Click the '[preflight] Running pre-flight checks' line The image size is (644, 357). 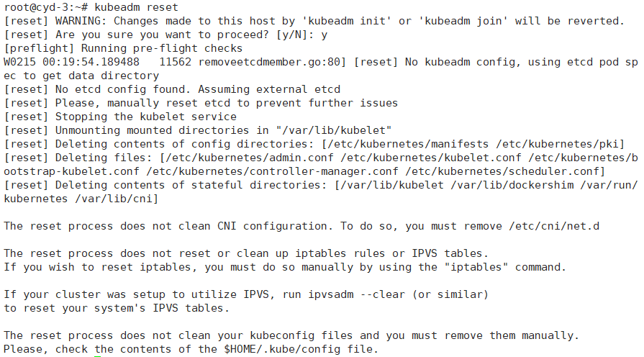point(123,48)
